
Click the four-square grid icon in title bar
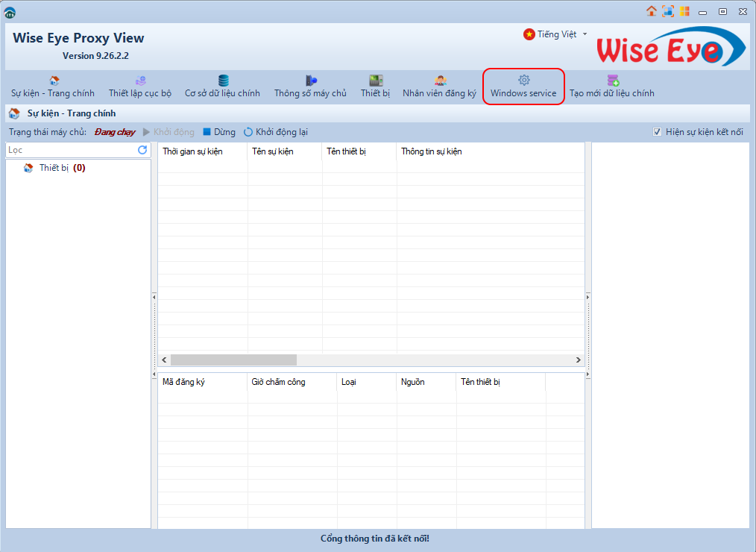(x=684, y=11)
